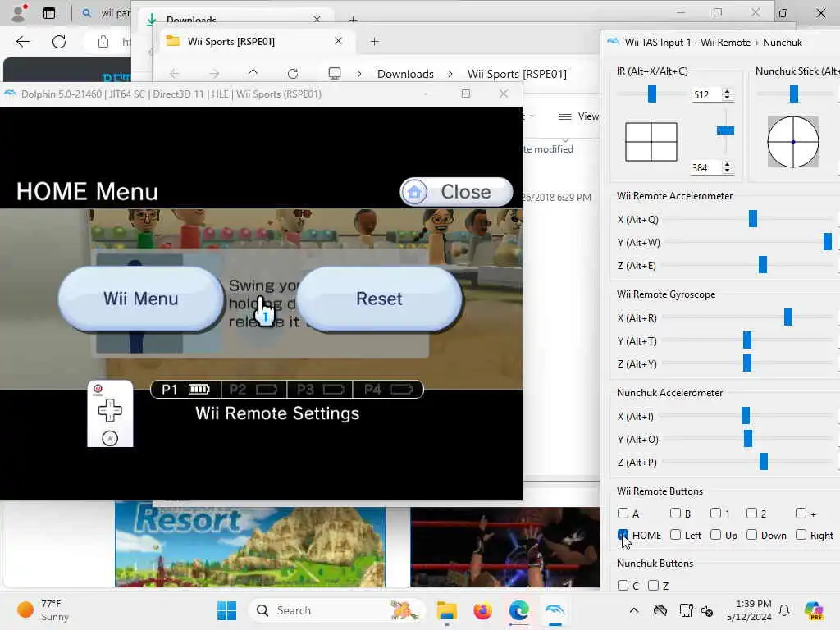Open the View dropdown in File Explorer

(578, 116)
